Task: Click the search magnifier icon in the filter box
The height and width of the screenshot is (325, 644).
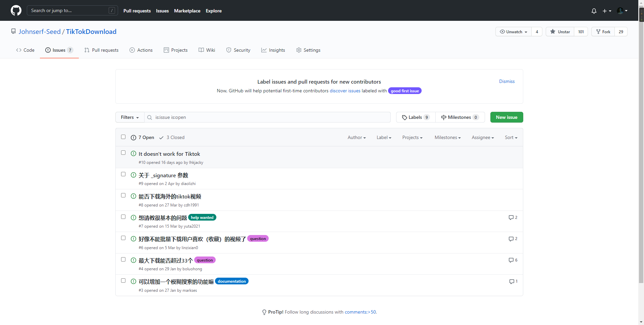Action: coord(150,118)
